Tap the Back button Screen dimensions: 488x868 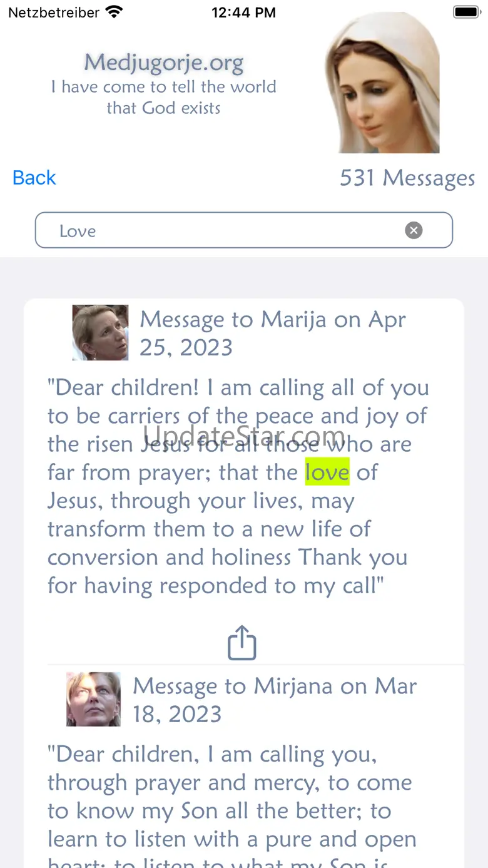tap(34, 178)
